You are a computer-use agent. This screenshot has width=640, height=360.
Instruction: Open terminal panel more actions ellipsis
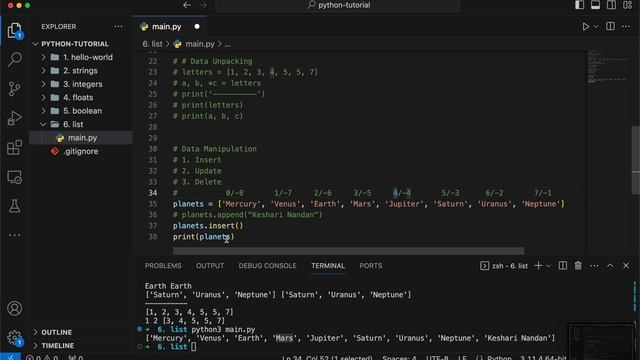tap(594, 266)
